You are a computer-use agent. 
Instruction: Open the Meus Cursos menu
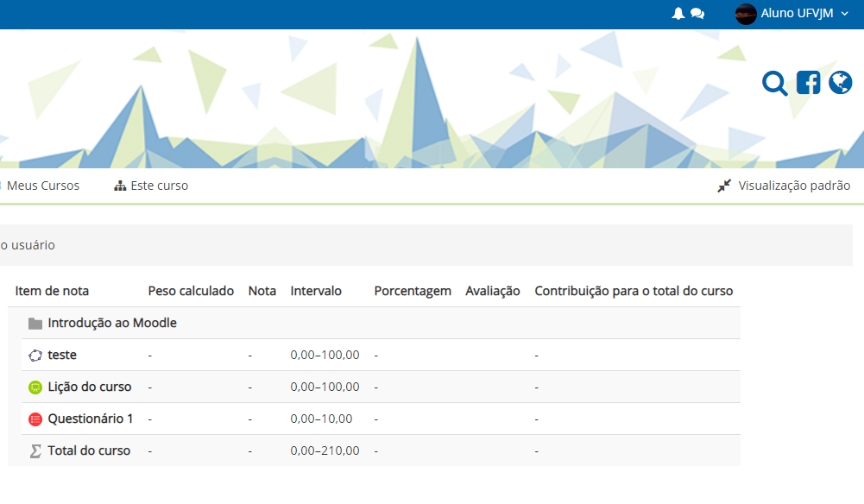click(44, 185)
